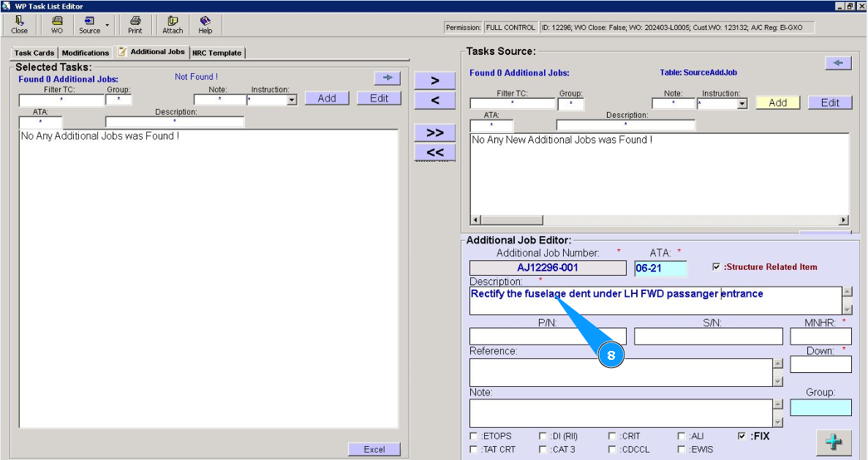Open the WO toolbar icon
Viewport: 868px width, 460px height.
pos(57,25)
